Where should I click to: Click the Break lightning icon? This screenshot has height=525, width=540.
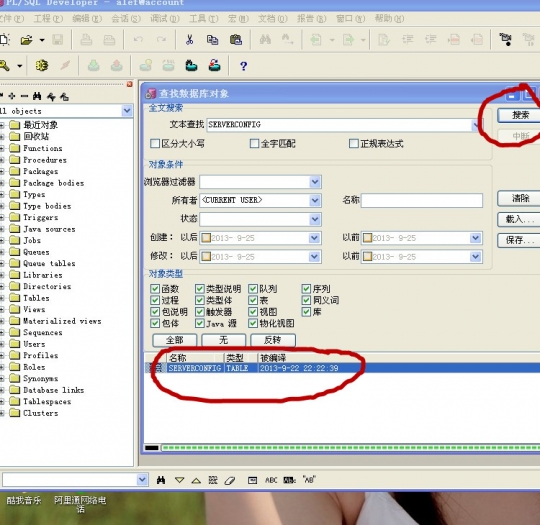click(x=65, y=65)
